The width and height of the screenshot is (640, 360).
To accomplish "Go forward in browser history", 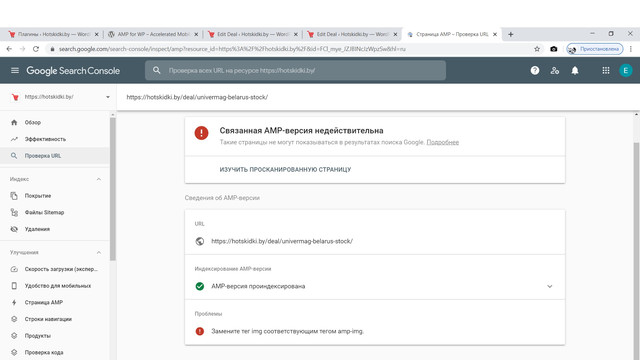I will [x=22, y=49].
